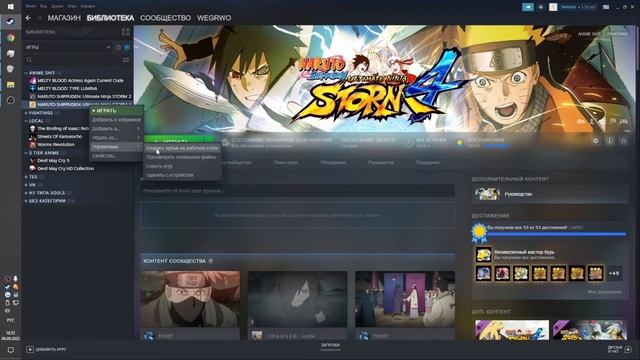Expand the БЕЗ КАТЕГОРИИ category
Image resolution: width=640 pixels, height=360 pixels.
26,201
